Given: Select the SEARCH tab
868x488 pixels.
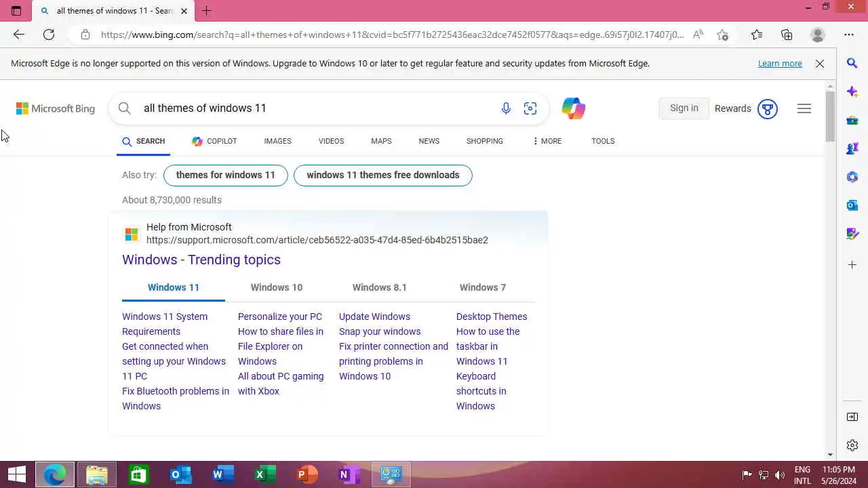Looking at the screenshot, I should point(144,141).
